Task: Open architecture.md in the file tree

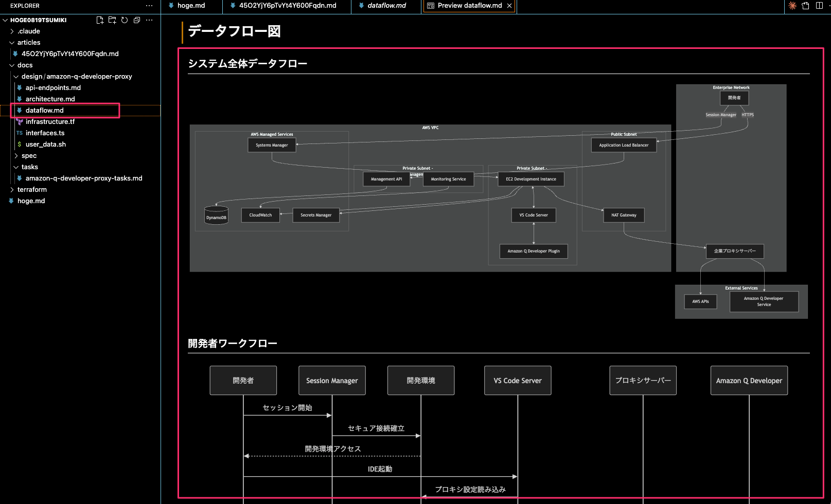Action: (50, 99)
